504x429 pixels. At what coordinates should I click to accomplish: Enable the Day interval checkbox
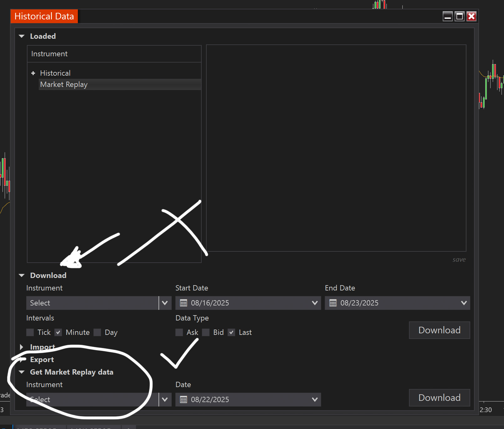98,332
